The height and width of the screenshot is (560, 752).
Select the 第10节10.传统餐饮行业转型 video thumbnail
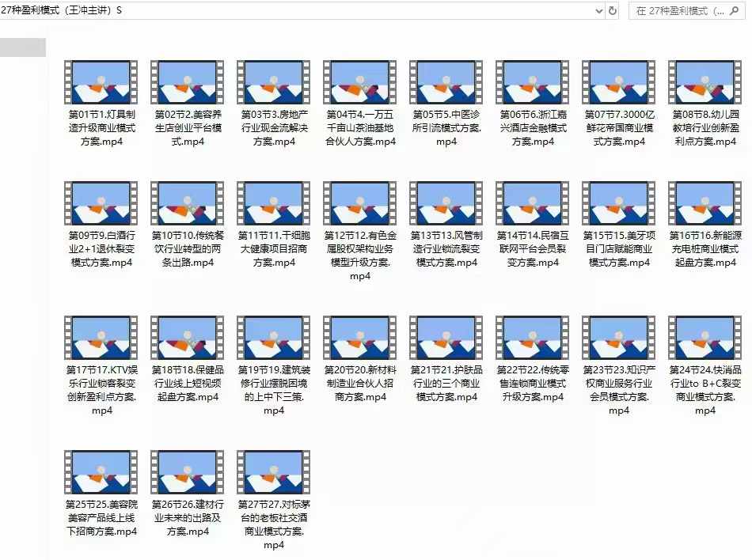(x=187, y=203)
